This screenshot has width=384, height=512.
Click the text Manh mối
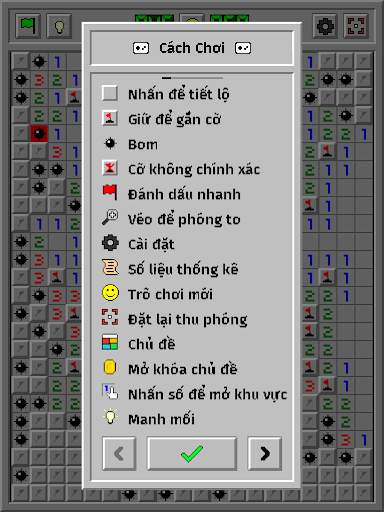click(161, 419)
